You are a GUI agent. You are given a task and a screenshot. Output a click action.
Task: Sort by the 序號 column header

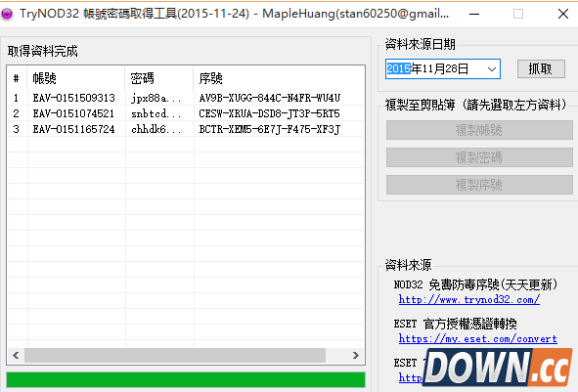tap(279, 78)
